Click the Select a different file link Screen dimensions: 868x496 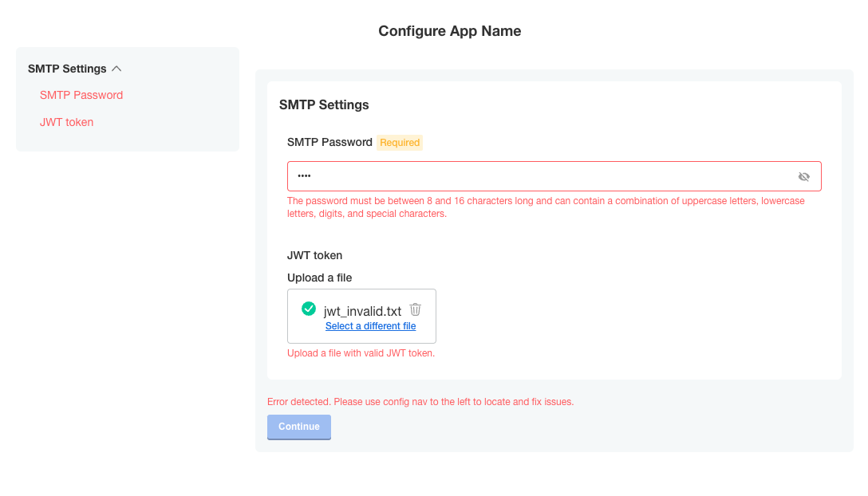[x=370, y=326]
